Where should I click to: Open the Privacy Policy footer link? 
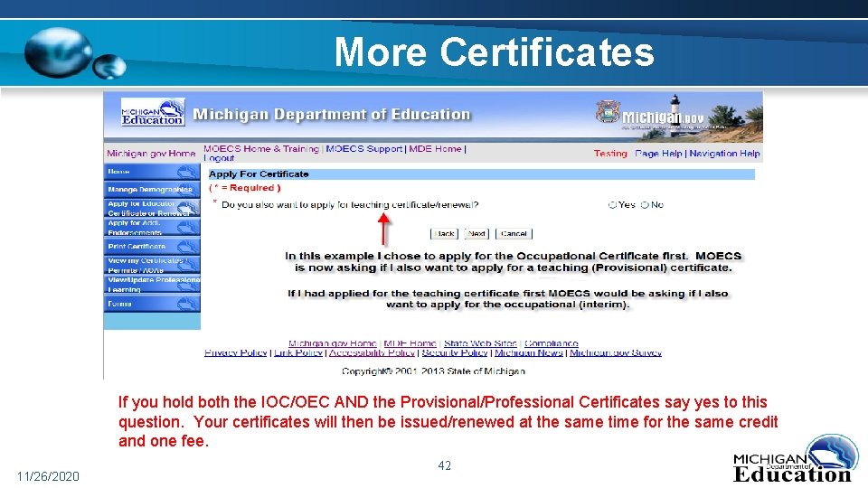236,353
